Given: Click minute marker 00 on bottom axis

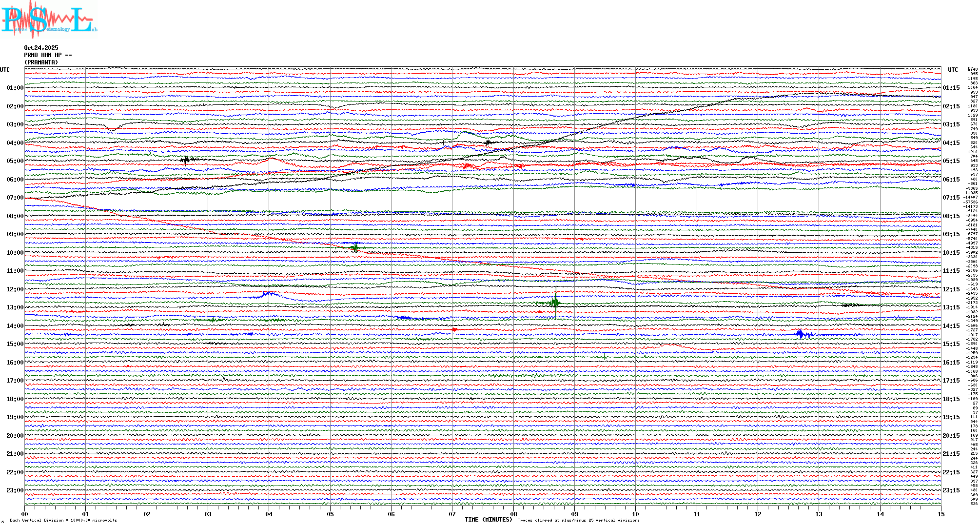Looking at the screenshot, I should [x=25, y=514].
